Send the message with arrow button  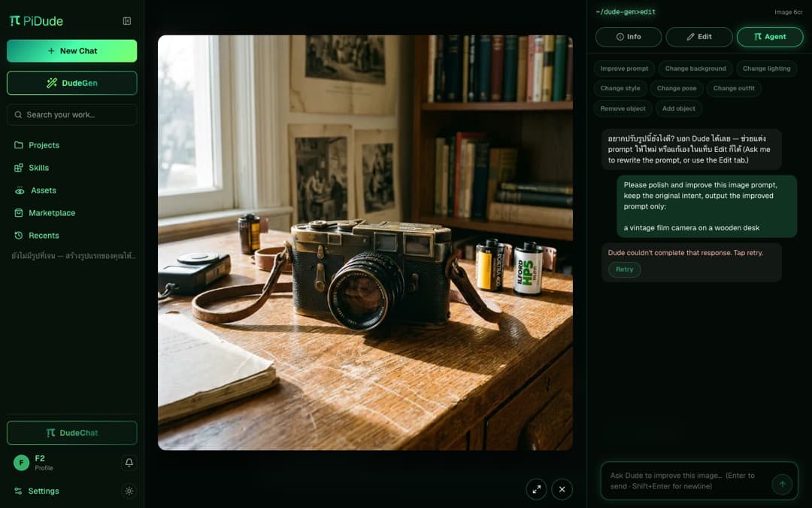pos(782,484)
